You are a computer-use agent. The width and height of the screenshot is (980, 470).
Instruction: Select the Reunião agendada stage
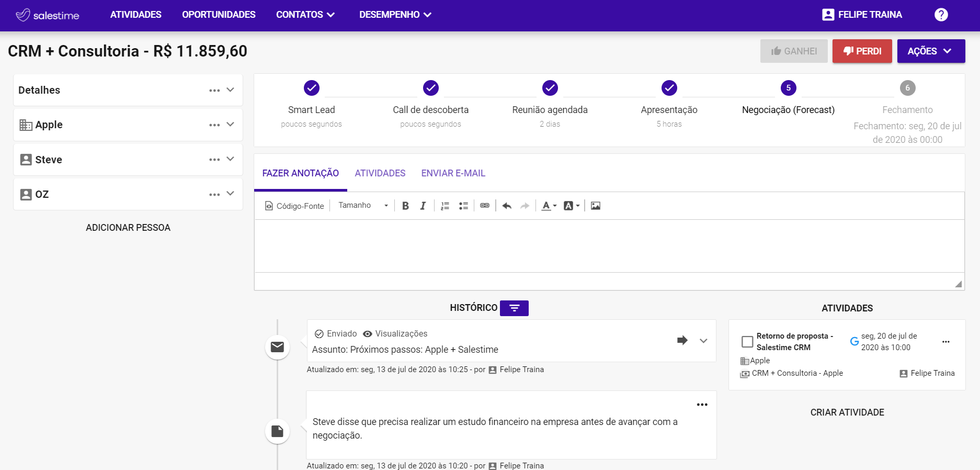click(550, 88)
